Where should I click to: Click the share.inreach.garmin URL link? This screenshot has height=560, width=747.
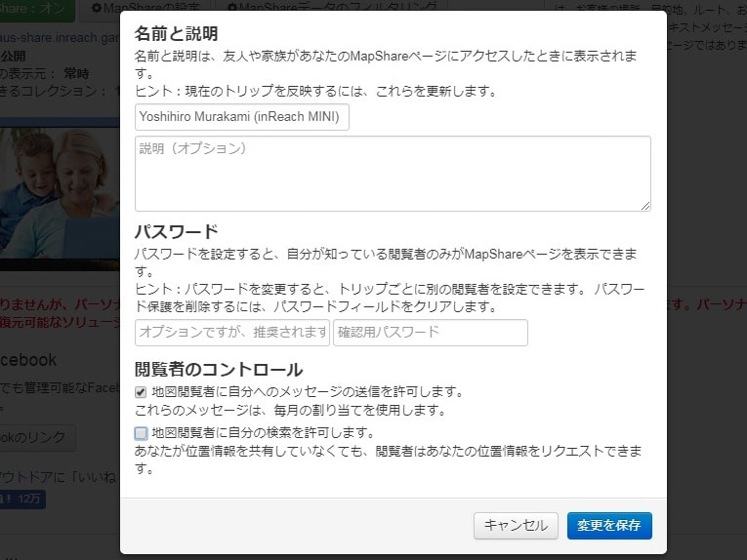coord(60,38)
